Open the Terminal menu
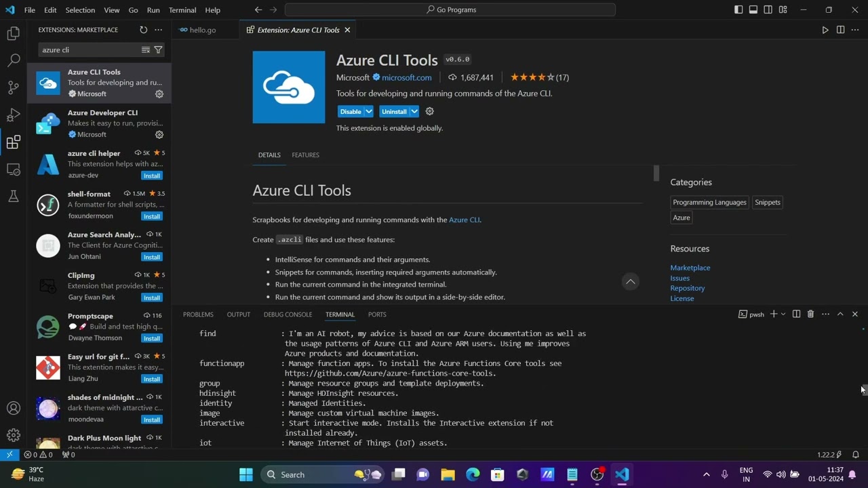868x488 pixels. (182, 9)
